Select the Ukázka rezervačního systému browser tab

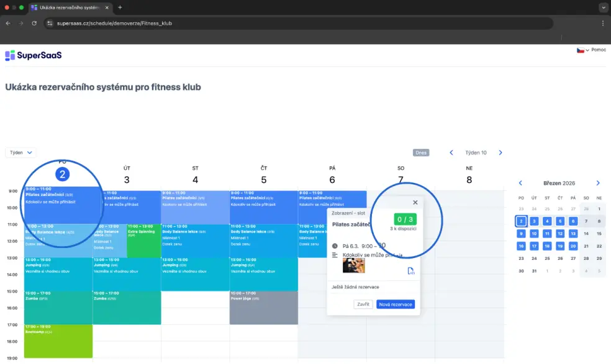tap(68, 7)
